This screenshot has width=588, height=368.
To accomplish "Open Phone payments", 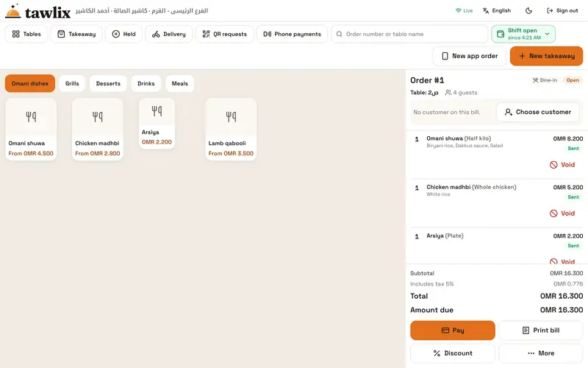I will pos(292,34).
